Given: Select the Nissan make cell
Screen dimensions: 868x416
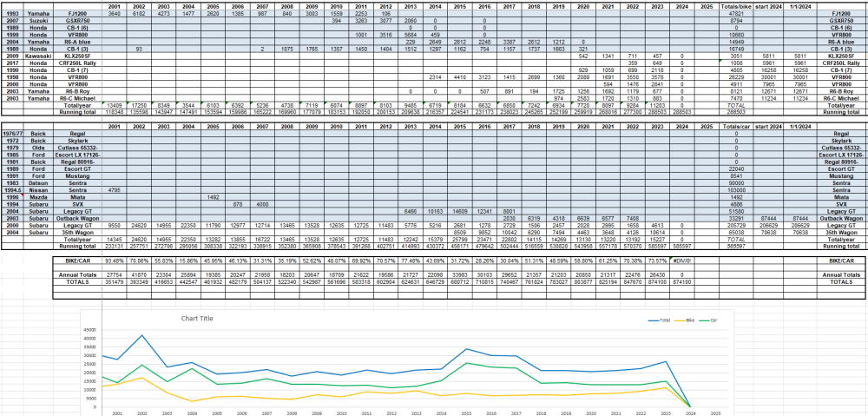Looking at the screenshot, I should point(39,190).
